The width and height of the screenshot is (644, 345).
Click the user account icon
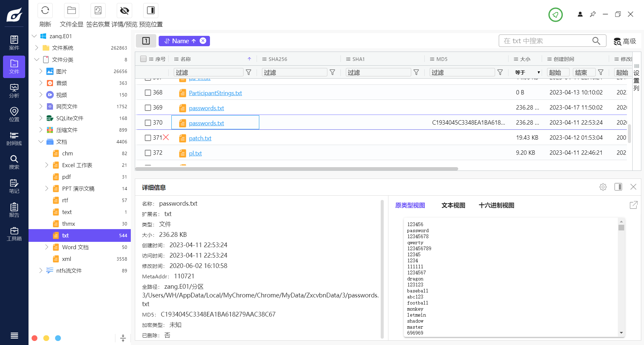(x=580, y=14)
